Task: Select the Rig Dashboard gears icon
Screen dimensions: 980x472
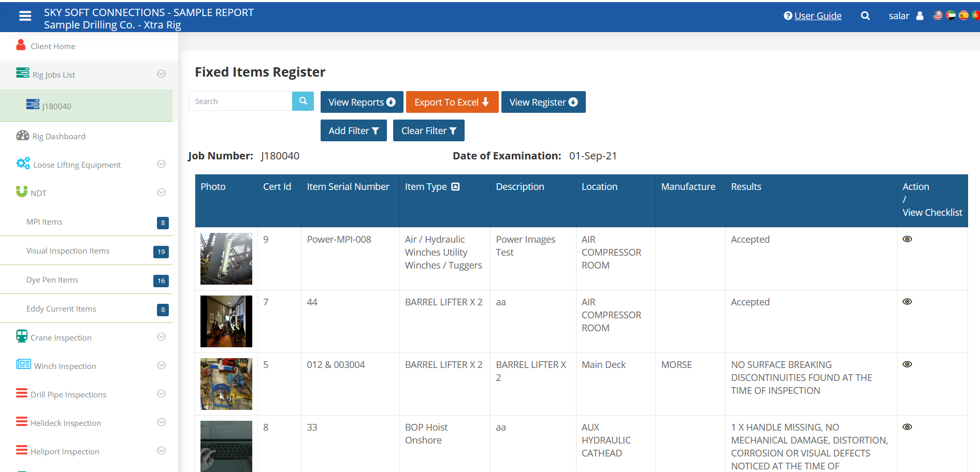Action: pos(23,135)
